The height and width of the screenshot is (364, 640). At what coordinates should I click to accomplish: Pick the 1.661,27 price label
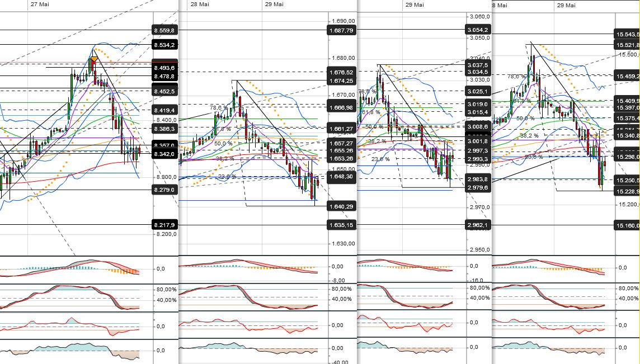tap(342, 129)
